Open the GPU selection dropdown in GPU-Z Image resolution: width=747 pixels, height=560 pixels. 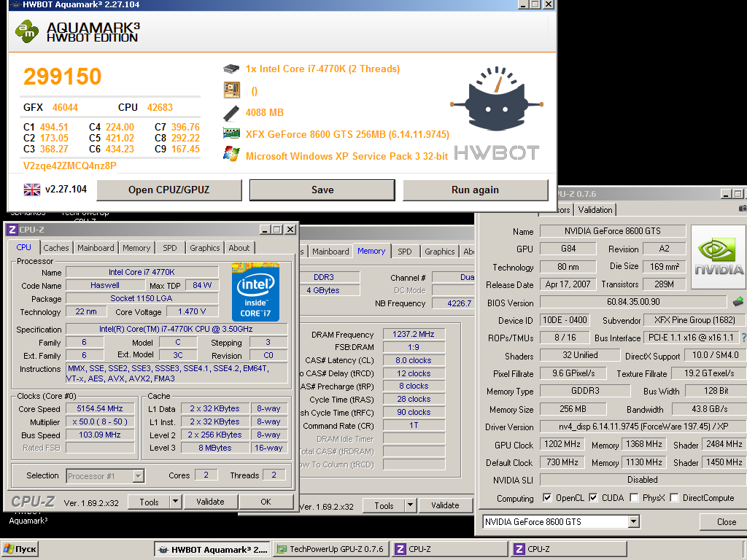[x=633, y=522]
